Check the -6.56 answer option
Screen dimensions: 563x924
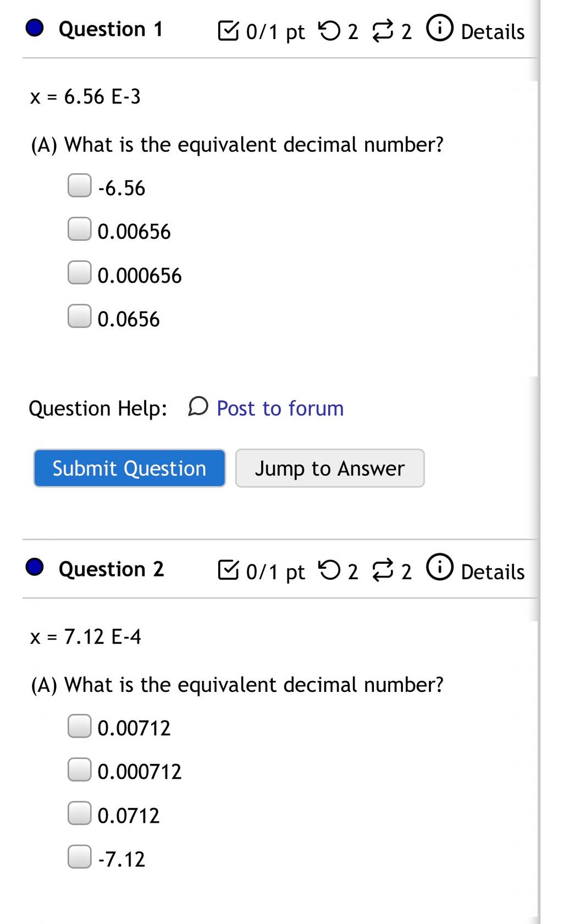point(80,185)
